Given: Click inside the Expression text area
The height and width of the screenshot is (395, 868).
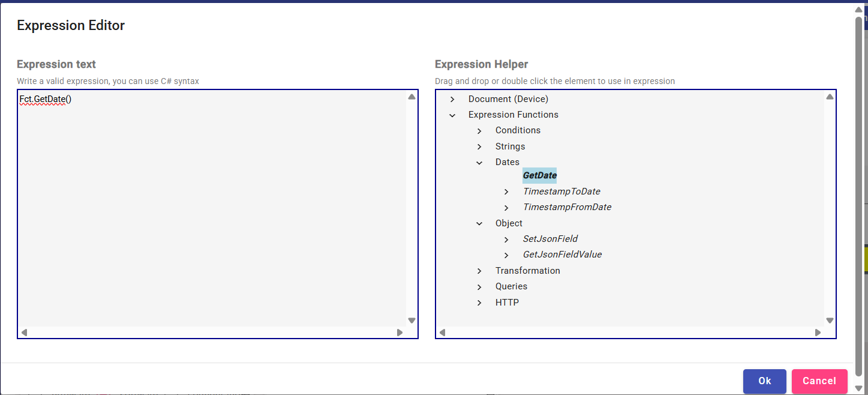Looking at the screenshot, I should coord(210,210).
